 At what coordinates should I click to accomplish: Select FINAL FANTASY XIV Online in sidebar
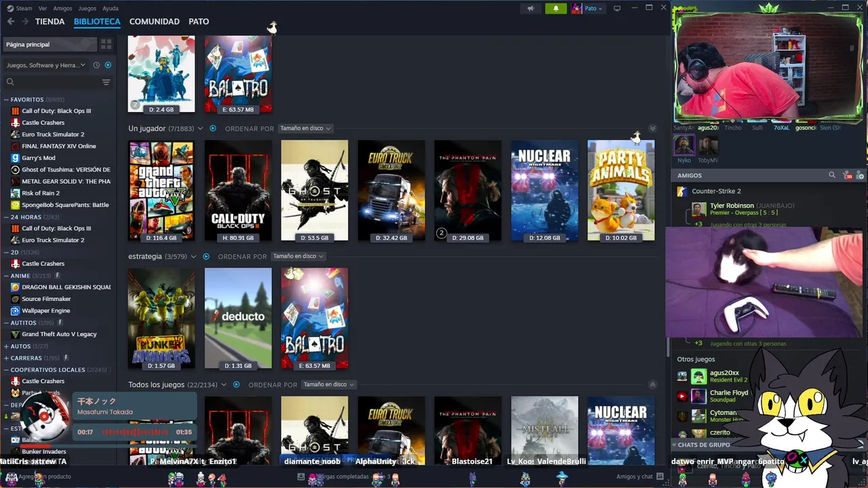59,146
